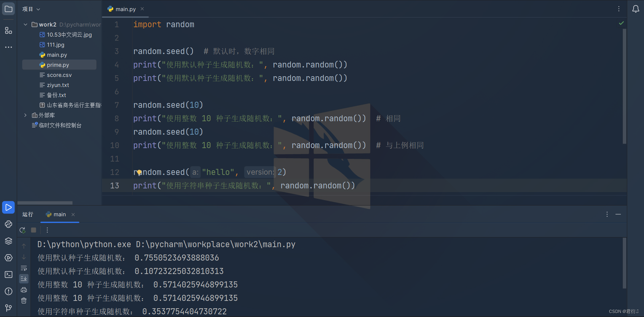644x317 pixels.
Task: Click random.seed(10) on line 9
Action: (168, 132)
